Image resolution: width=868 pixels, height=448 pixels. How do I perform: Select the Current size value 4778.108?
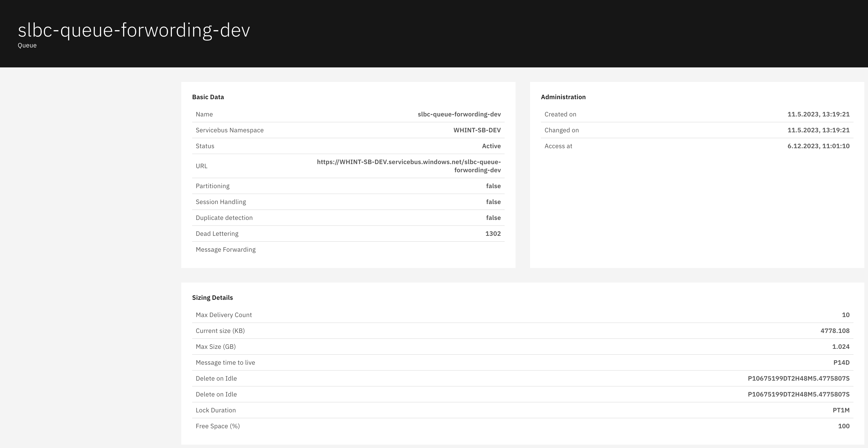point(835,331)
